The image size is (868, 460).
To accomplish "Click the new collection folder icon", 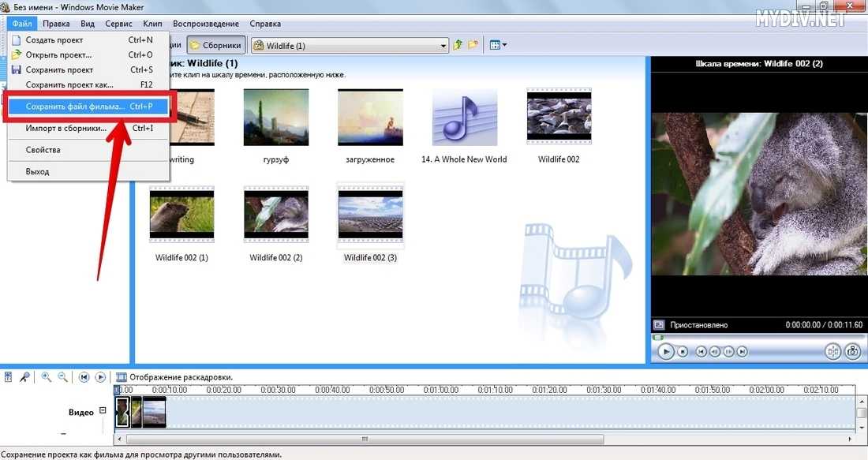I will pos(473,45).
